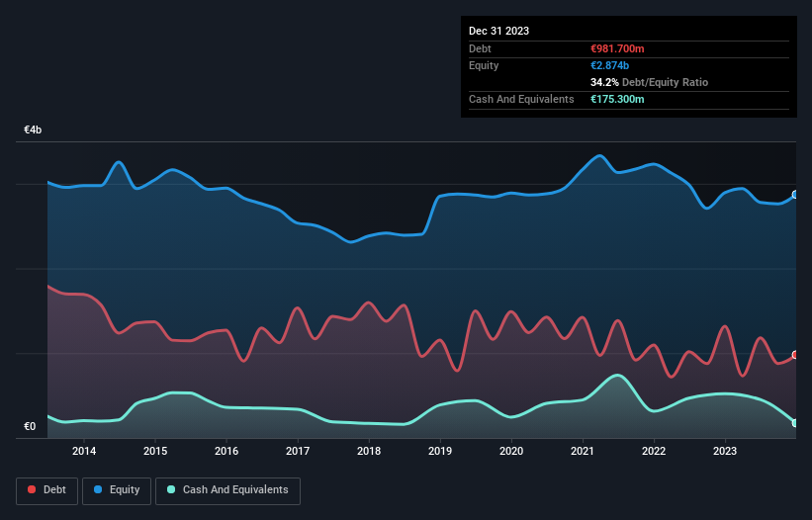Click the 2017 x-axis label
Screen dimensions: 812x520
[298, 451]
